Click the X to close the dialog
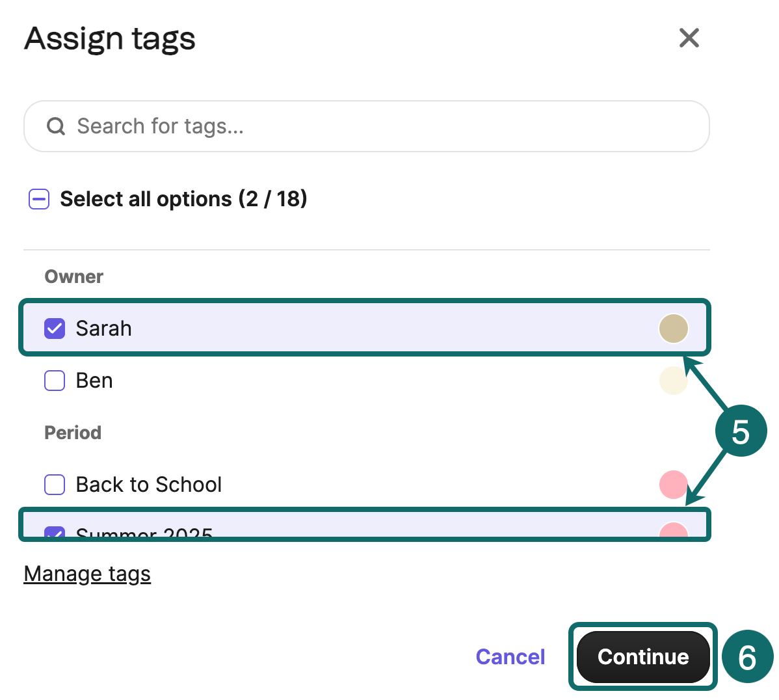The width and height of the screenshot is (779, 700). pos(689,38)
